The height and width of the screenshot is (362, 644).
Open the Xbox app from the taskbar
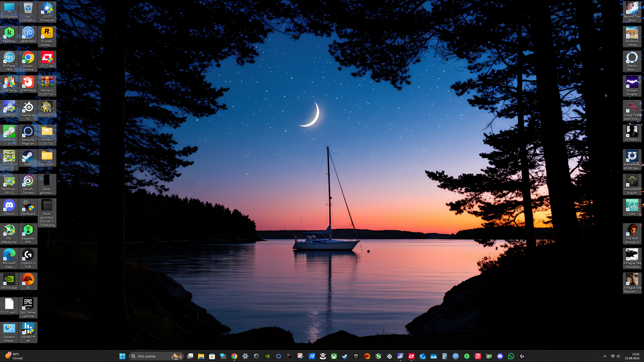pos(334,356)
